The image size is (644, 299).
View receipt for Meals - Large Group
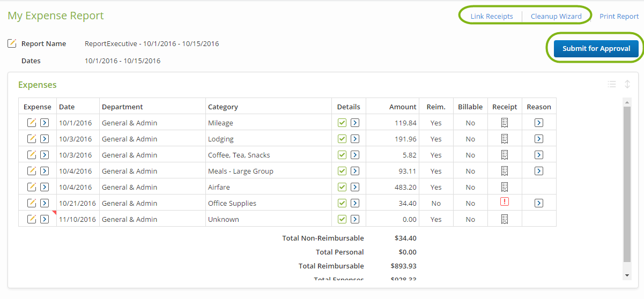(x=505, y=171)
